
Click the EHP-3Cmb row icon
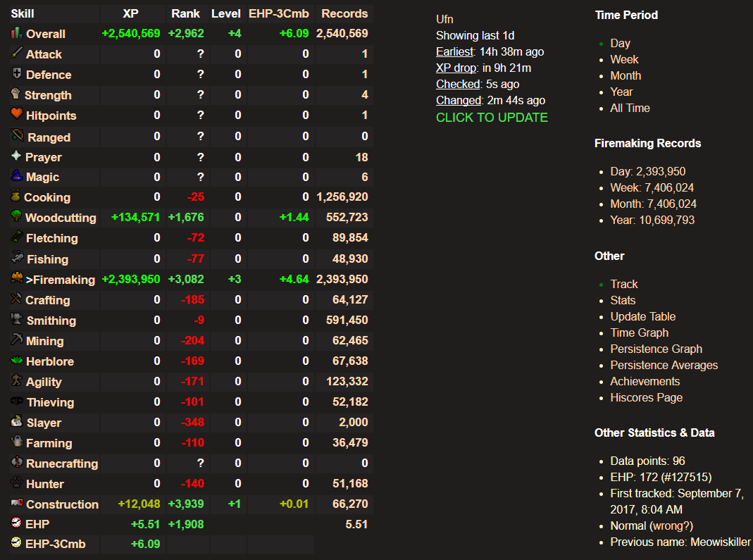(x=16, y=542)
